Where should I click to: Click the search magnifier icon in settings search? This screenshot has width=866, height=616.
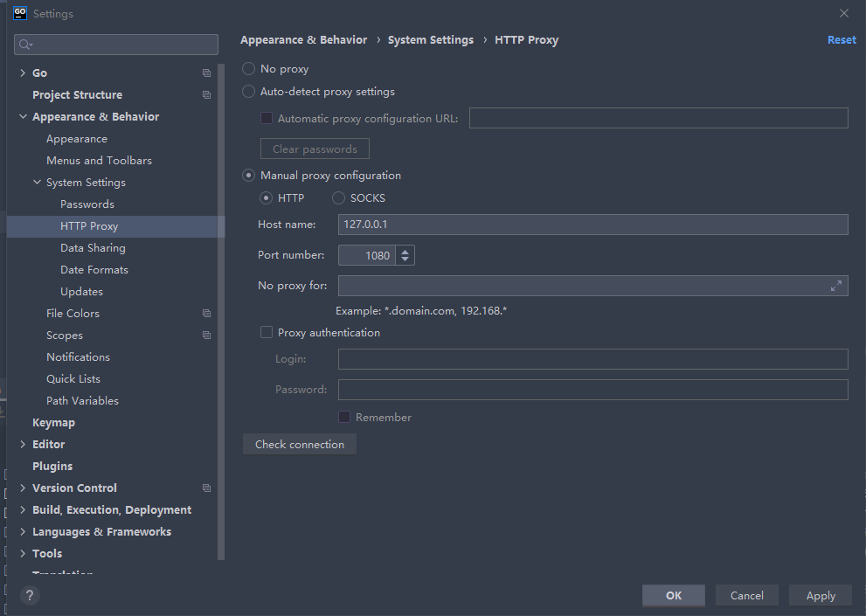point(24,45)
